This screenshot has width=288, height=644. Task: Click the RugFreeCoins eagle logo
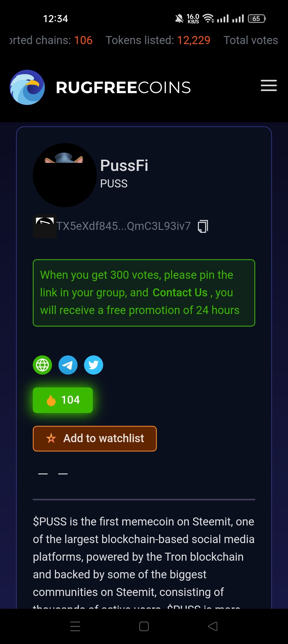(27, 87)
